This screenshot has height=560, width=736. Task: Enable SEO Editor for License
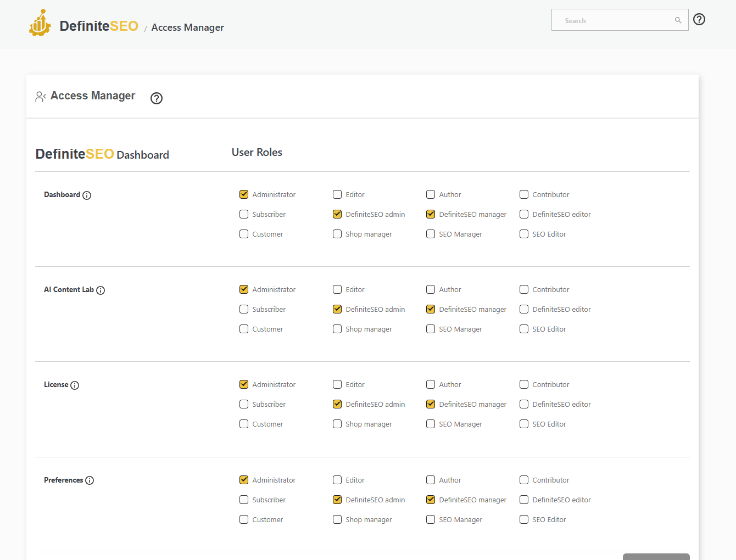click(x=524, y=424)
